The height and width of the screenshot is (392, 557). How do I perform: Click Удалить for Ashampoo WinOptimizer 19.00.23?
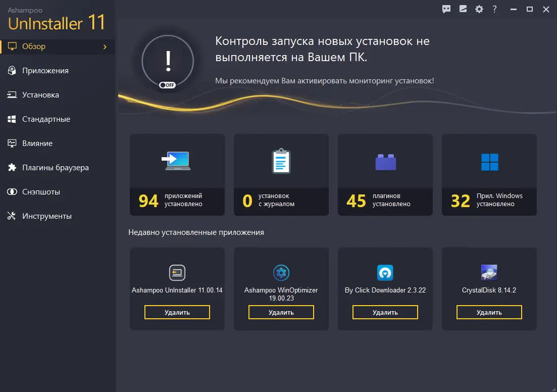tap(281, 312)
